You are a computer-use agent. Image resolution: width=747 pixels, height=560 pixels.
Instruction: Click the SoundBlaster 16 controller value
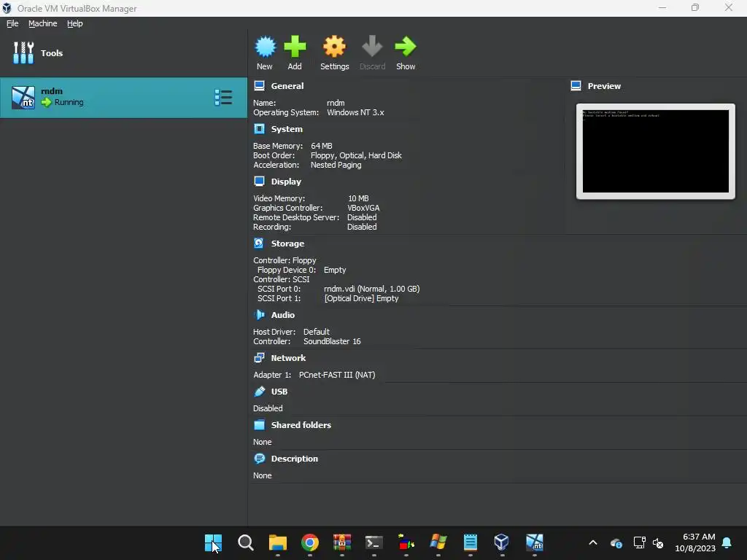pyautogui.click(x=332, y=341)
